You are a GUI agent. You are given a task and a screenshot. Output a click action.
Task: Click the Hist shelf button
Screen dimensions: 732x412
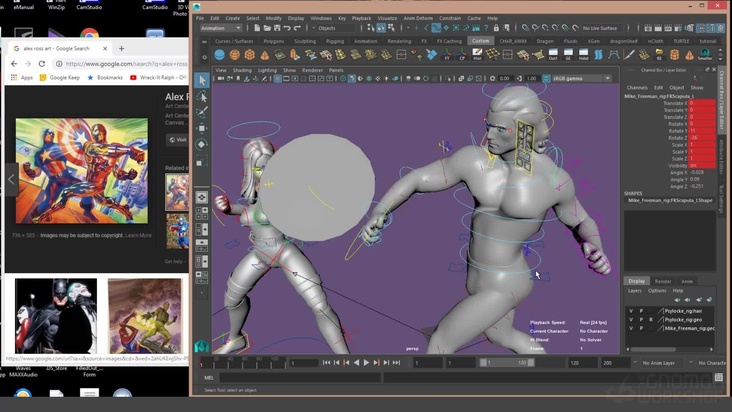coord(477,55)
